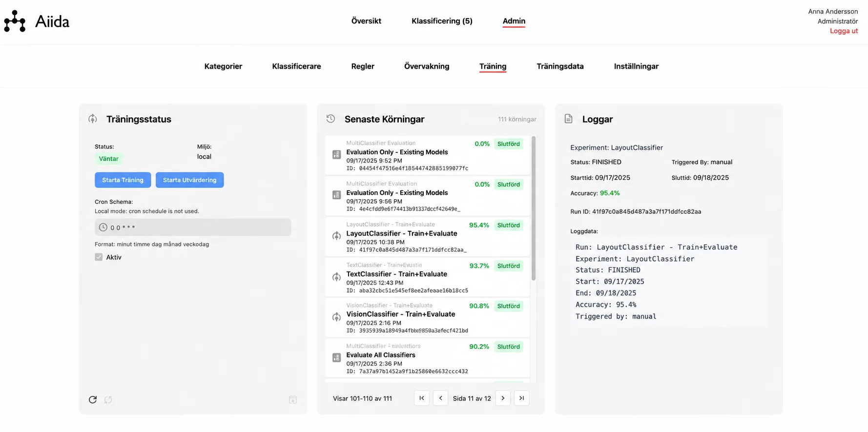Select the VisionClassifier - Train+Evaluate run title
Viewport: 868px width, 432px height.
click(400, 314)
